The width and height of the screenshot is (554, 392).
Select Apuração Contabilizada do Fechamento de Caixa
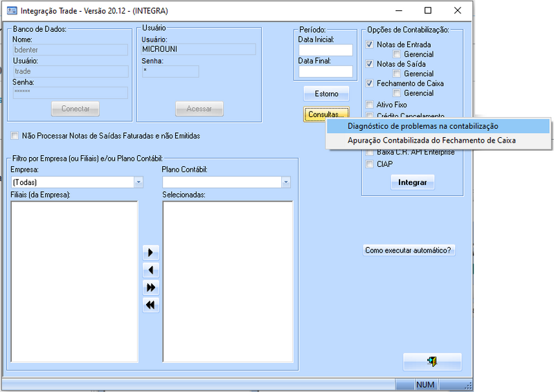pos(438,141)
